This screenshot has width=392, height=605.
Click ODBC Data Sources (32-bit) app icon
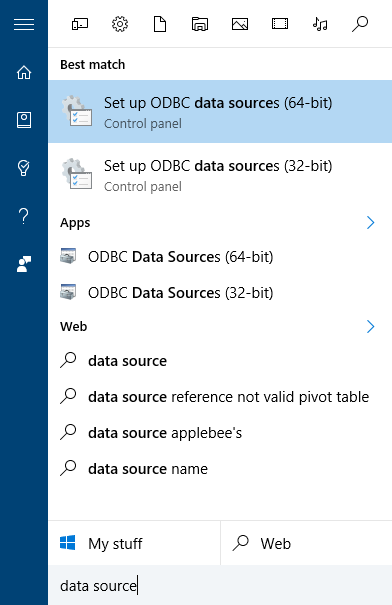point(68,292)
